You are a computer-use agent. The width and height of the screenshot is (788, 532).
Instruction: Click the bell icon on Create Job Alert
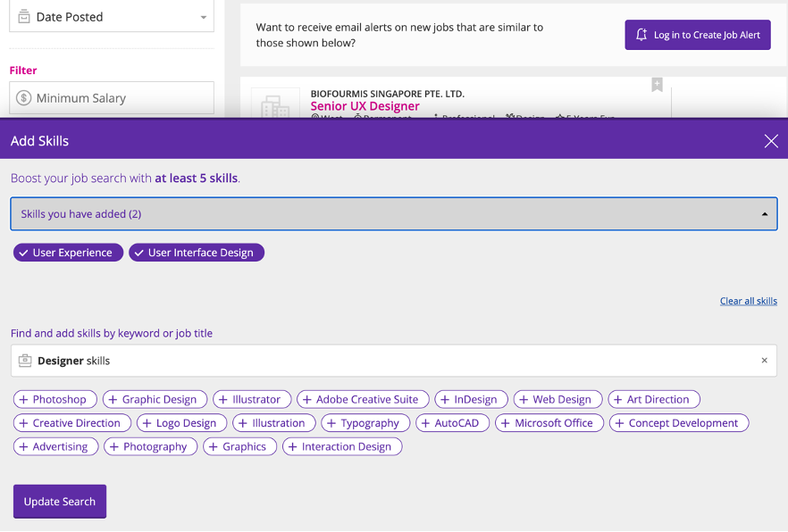641,35
